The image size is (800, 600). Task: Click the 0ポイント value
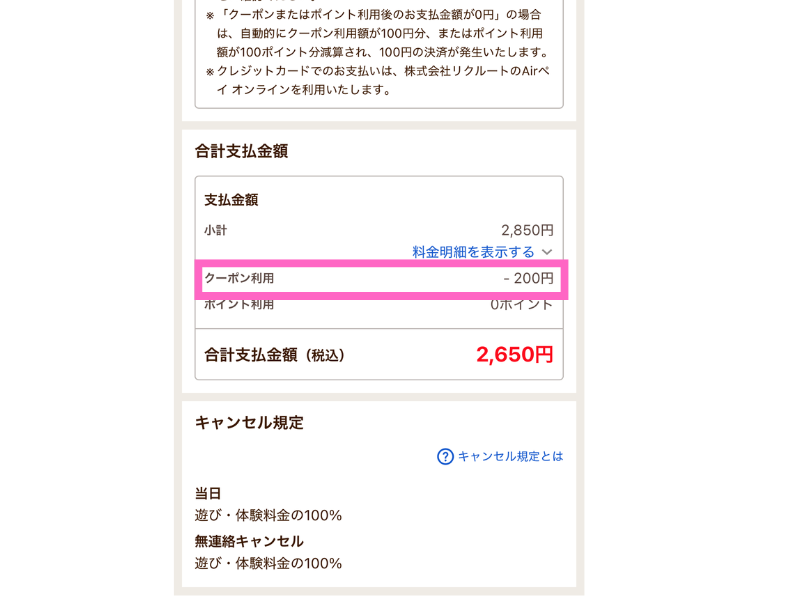[x=521, y=305]
